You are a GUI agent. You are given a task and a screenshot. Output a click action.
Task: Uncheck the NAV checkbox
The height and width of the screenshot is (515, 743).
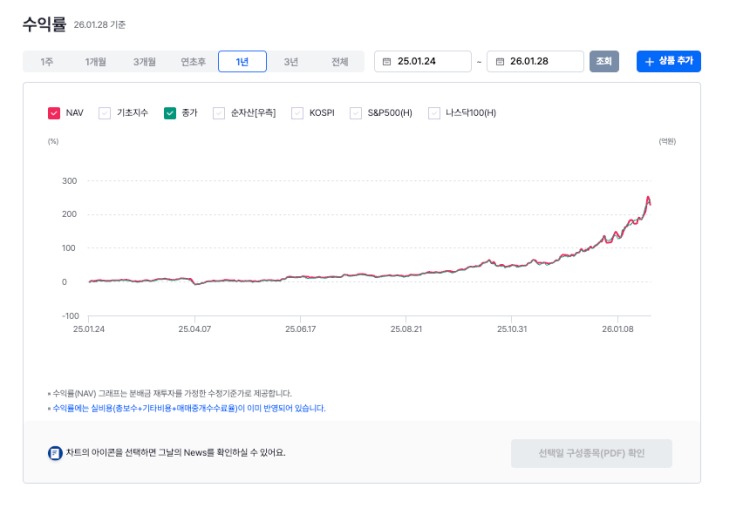coord(54,113)
